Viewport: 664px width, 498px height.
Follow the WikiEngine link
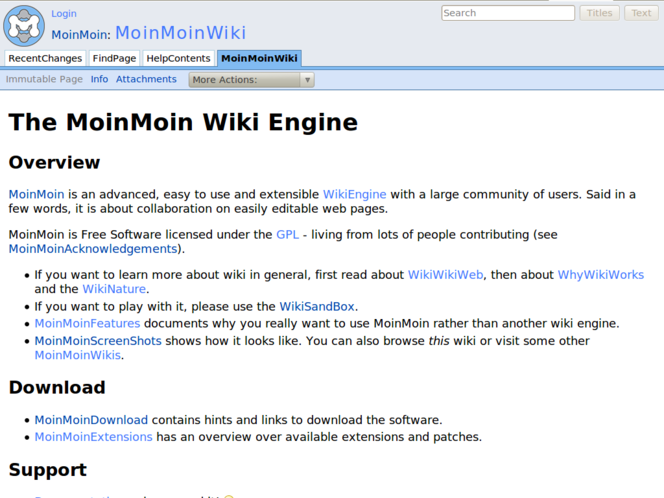pos(354,194)
